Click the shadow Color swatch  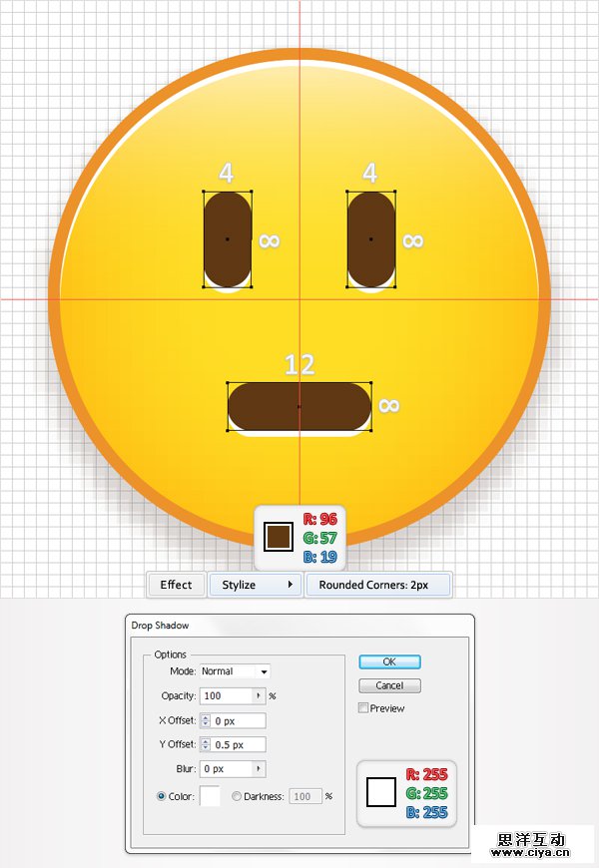[x=210, y=796]
